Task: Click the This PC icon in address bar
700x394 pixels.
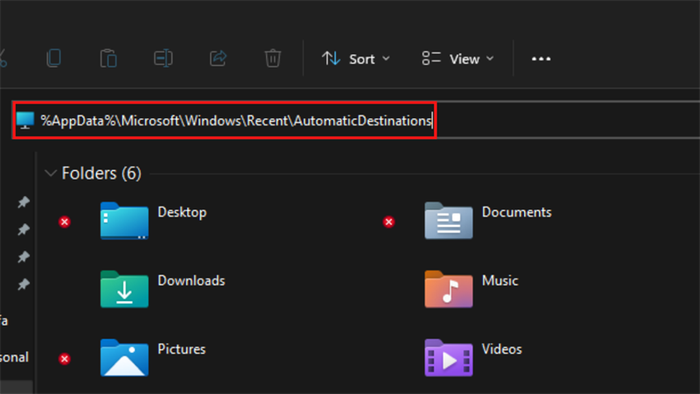Action: pos(25,120)
